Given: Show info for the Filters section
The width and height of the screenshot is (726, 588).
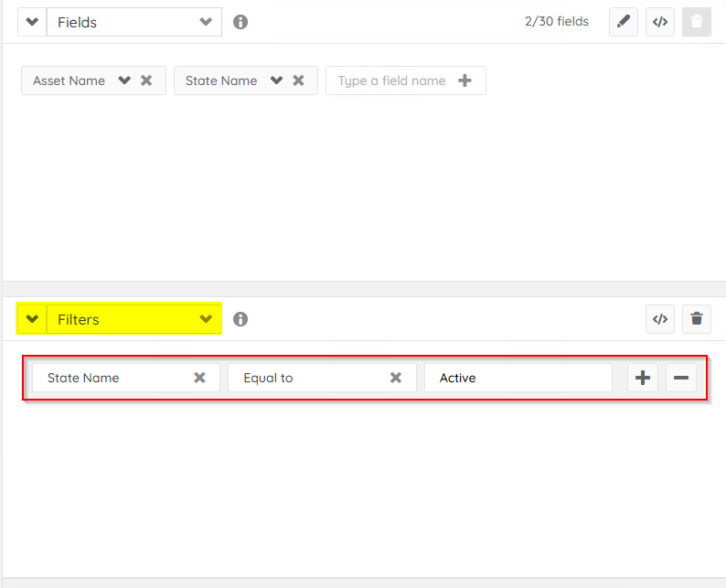Looking at the screenshot, I should coord(240,319).
